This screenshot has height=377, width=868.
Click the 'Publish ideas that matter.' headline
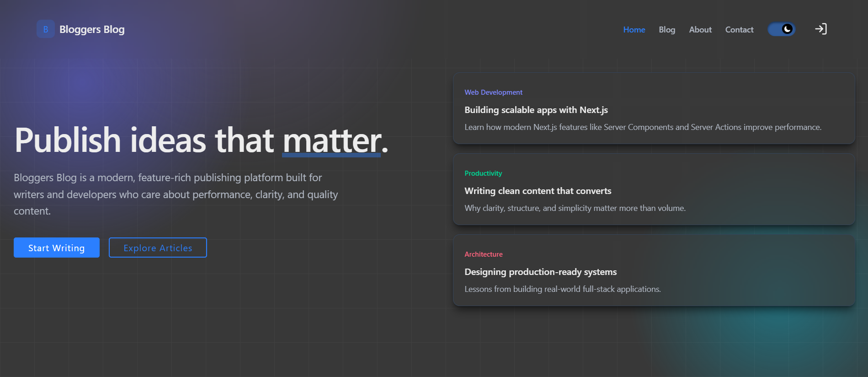point(201,140)
